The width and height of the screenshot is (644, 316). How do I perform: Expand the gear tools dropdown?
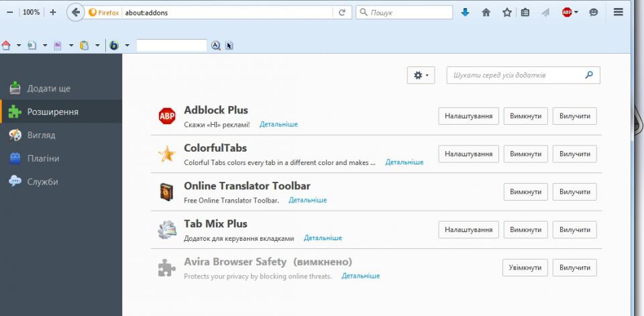[x=421, y=76]
